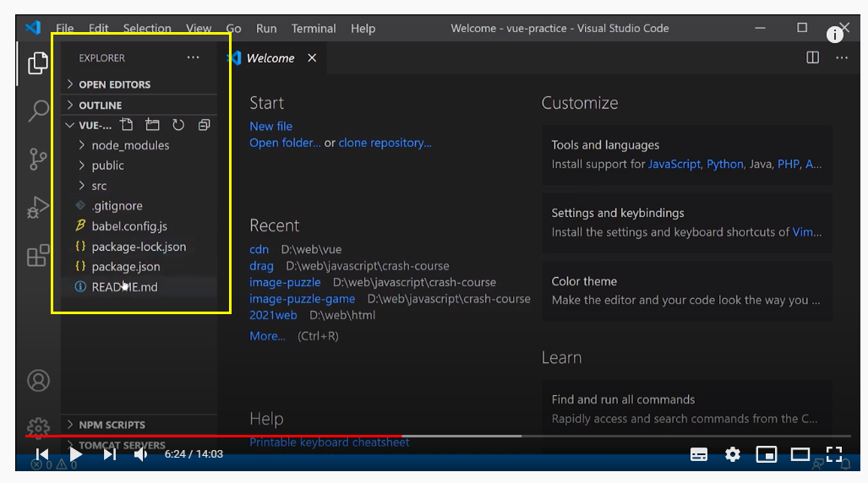Skip to the next video
The image size is (868, 483).
pyautogui.click(x=109, y=454)
